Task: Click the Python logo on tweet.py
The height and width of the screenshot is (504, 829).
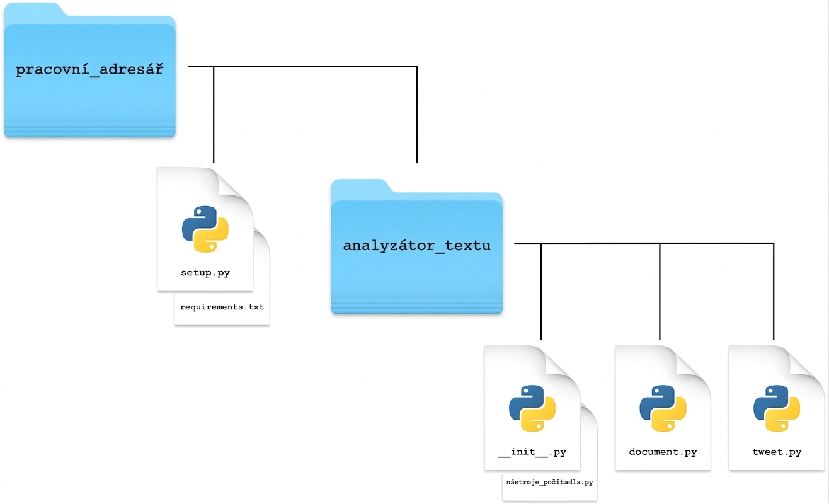Action: pos(777,408)
